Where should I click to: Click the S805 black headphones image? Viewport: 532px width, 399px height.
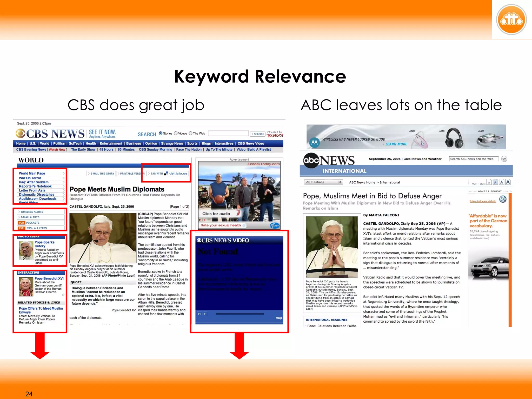[454, 138]
